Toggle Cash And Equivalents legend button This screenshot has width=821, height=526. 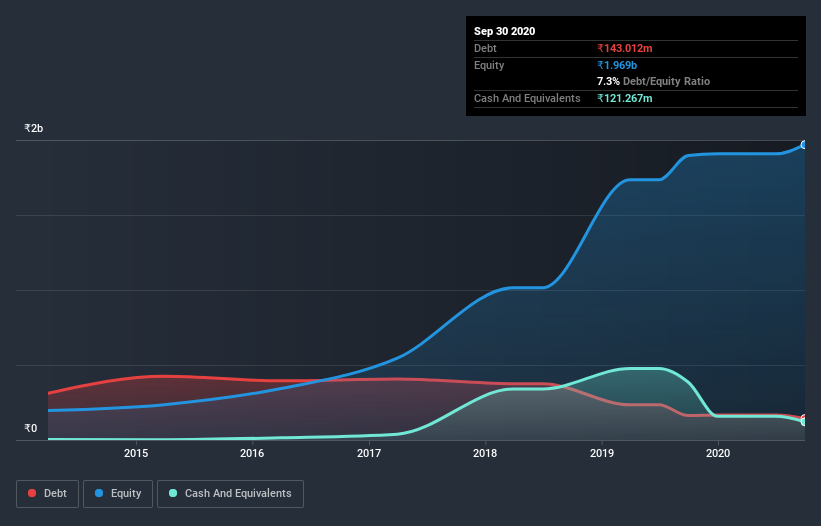230,494
